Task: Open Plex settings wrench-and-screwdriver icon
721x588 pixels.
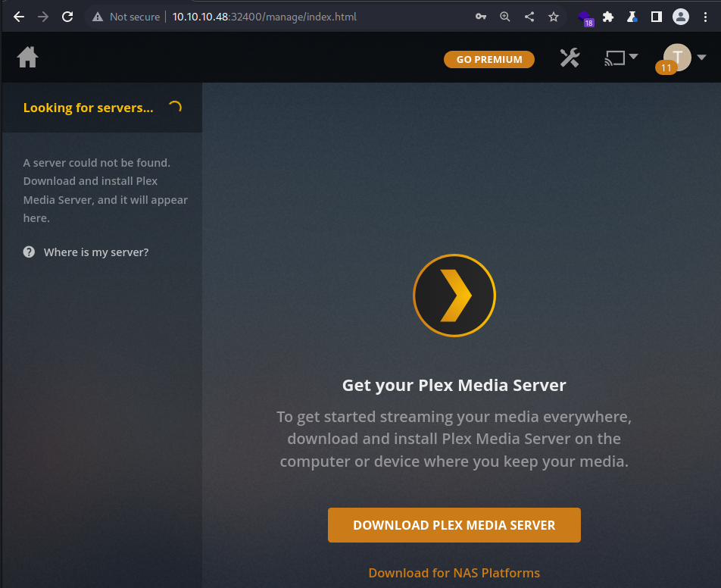Action: 570,58
